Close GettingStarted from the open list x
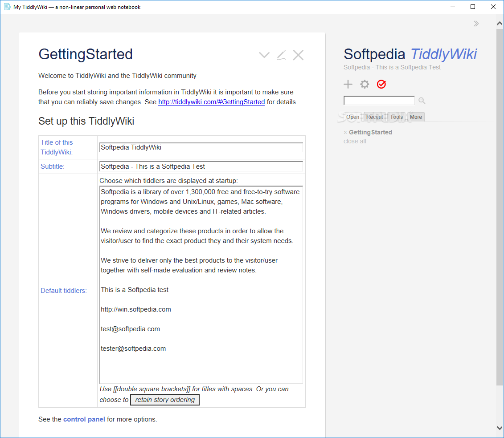504x438 pixels. (345, 132)
